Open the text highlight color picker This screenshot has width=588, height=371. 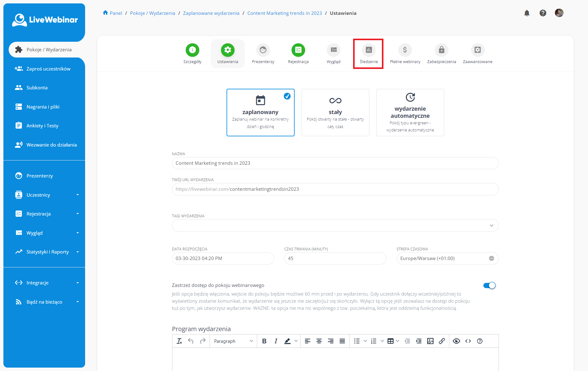[x=296, y=341]
